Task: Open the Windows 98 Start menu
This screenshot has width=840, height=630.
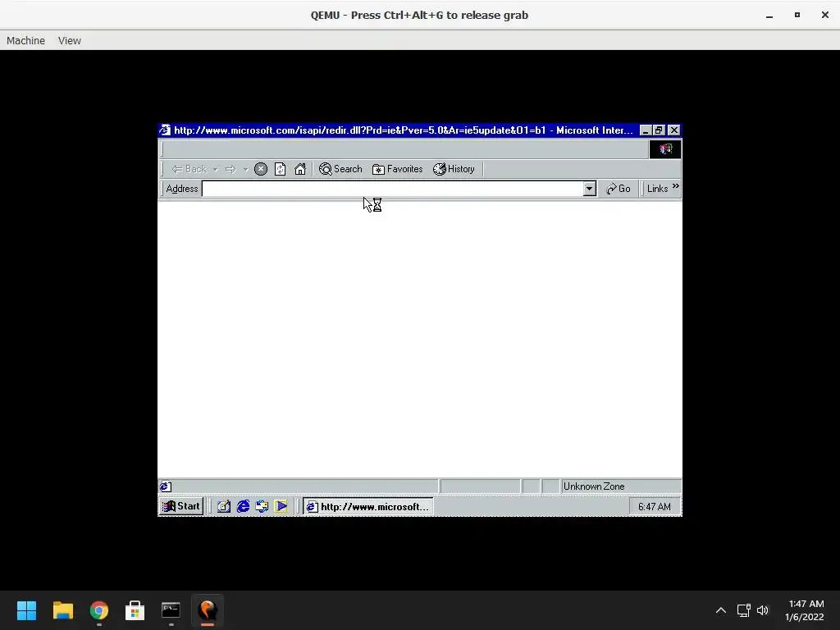Action: click(x=181, y=506)
